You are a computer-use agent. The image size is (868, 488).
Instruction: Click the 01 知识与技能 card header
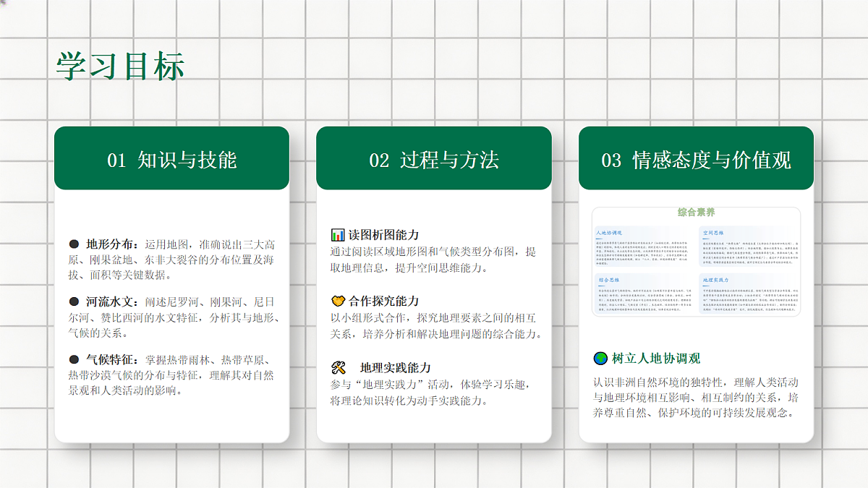(x=171, y=158)
